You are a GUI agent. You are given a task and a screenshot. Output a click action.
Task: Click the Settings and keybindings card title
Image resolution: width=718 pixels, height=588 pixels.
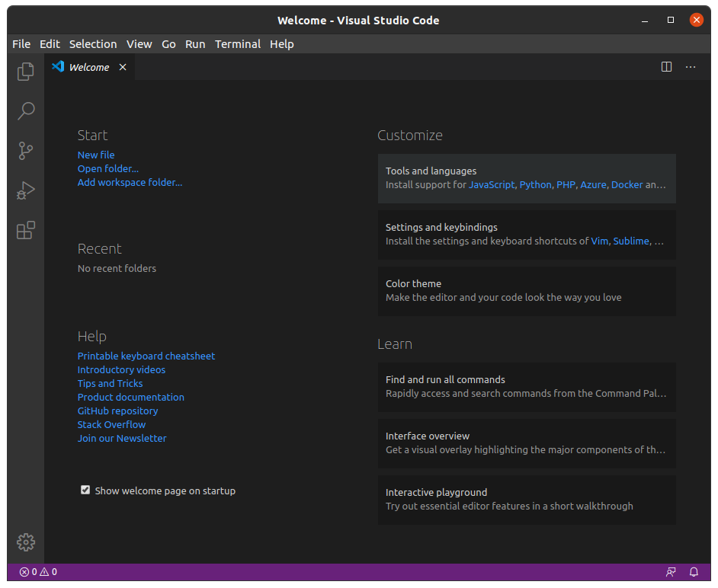(441, 228)
